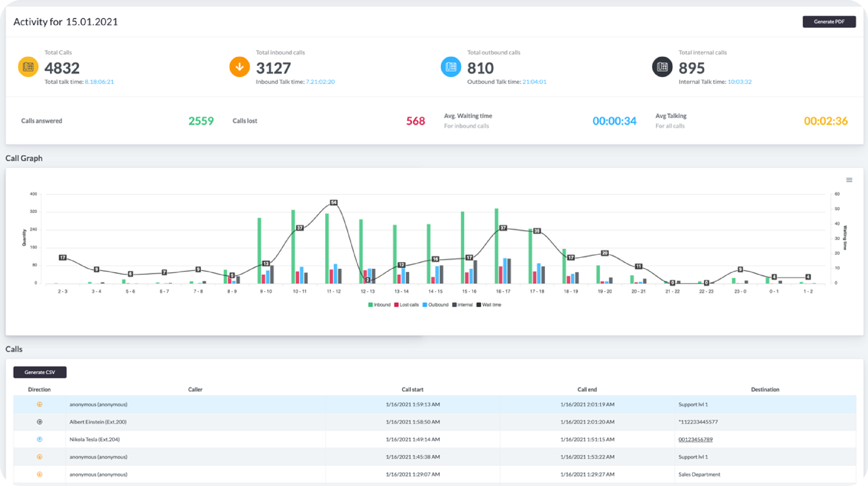Click direction icon in Nikola Tesla row

39,439
